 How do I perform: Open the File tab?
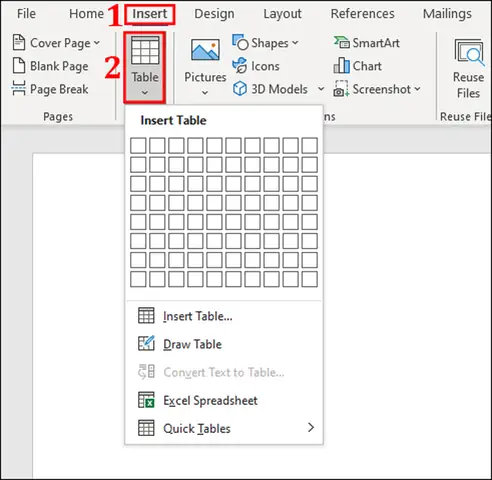click(26, 14)
